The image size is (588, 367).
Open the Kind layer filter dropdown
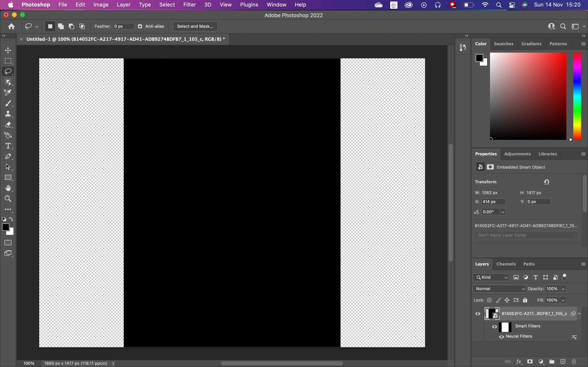[491, 277]
